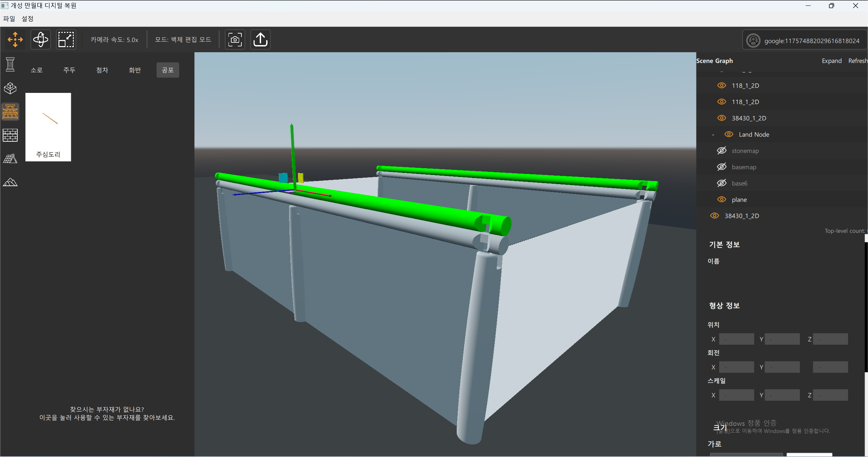Select the scale tool icon
The height and width of the screenshot is (457, 868).
pyautogui.click(x=66, y=40)
